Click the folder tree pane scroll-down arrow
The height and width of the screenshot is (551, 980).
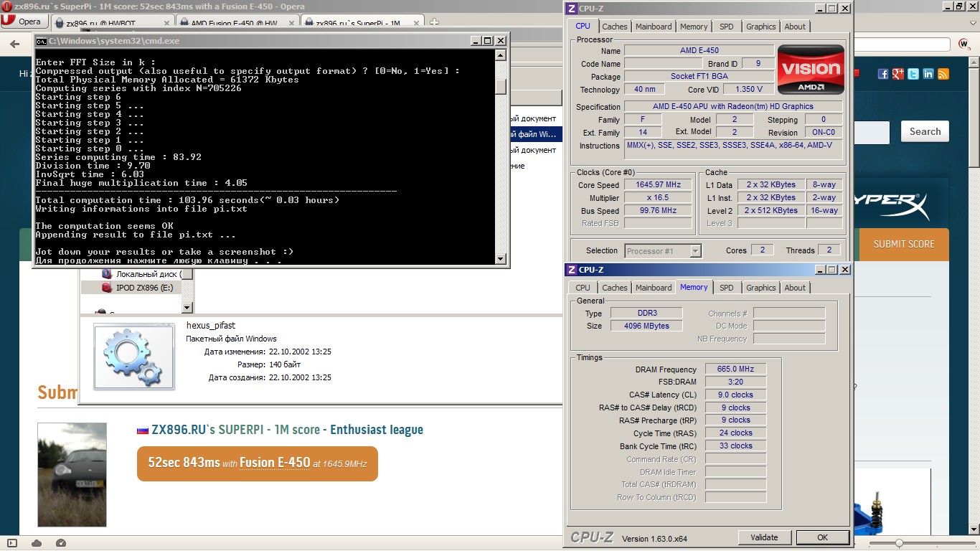[187, 308]
